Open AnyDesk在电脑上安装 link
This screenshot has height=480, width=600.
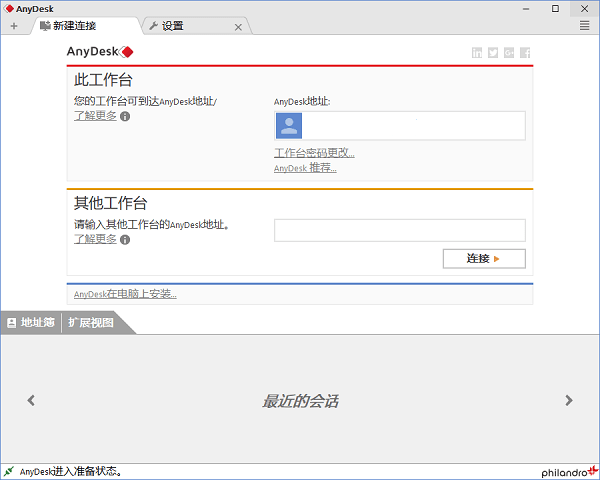(125, 294)
